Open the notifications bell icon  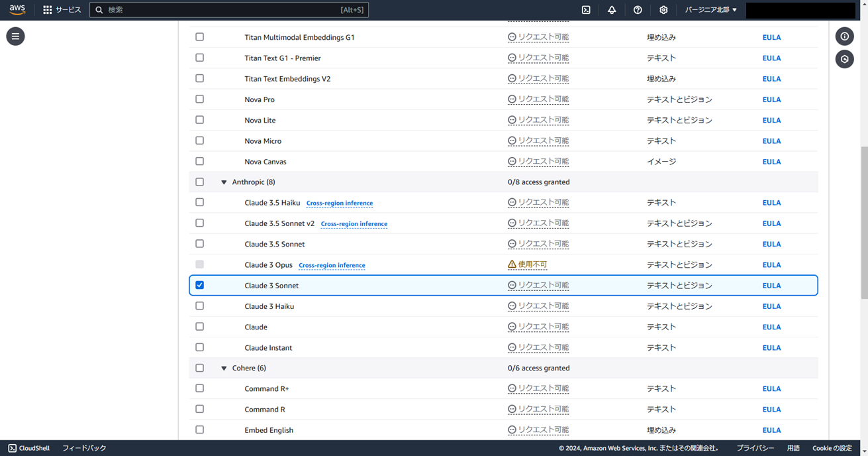[x=612, y=10]
